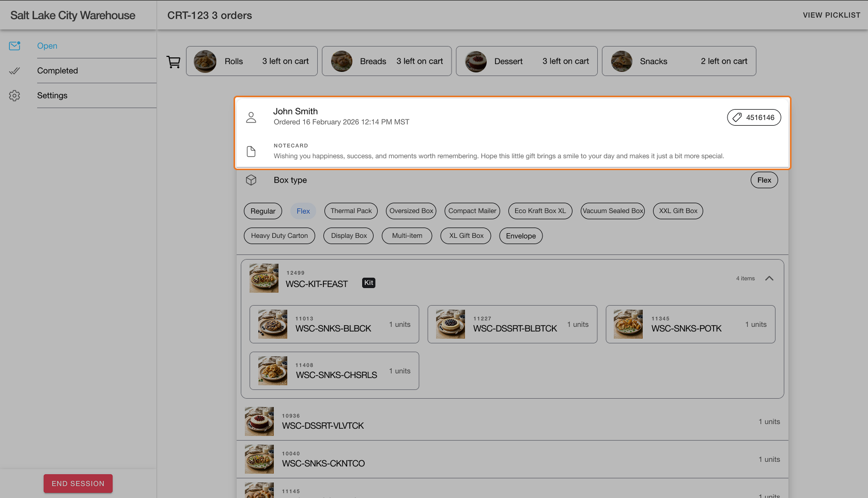Viewport: 868px width, 498px height.
Task: Click the View Picklist link
Action: coord(831,15)
